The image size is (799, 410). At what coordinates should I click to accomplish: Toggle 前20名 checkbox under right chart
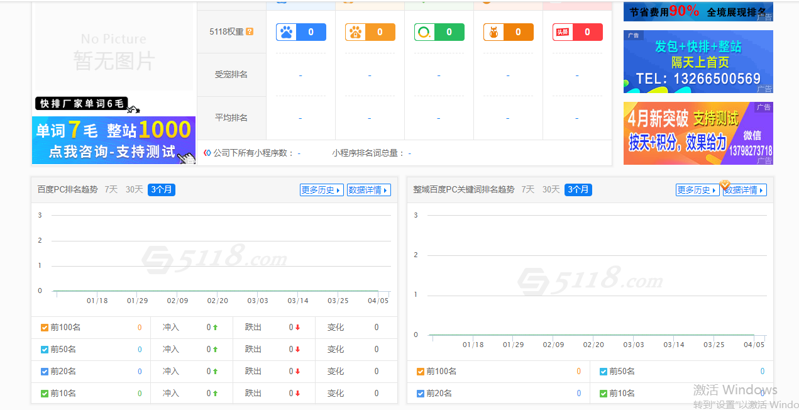click(421, 394)
